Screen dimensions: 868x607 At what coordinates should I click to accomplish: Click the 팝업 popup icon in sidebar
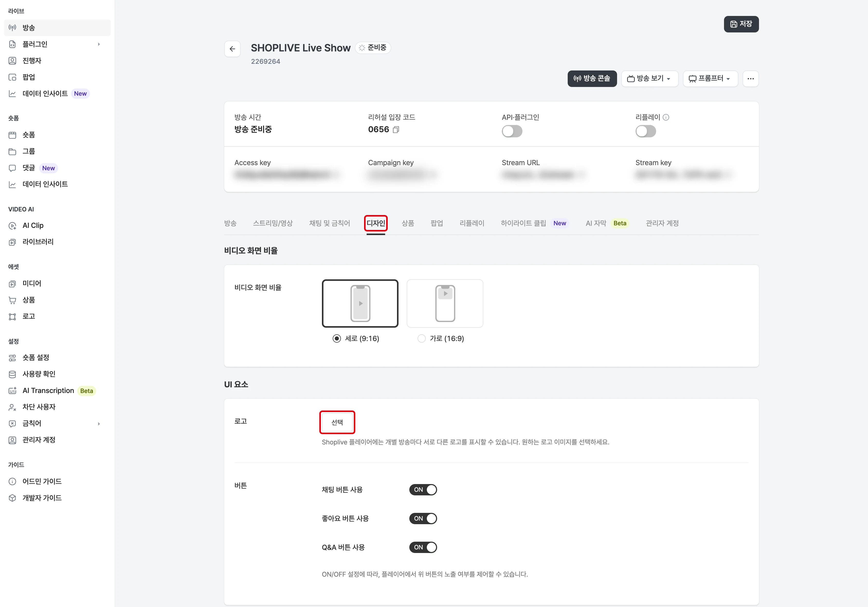[13, 77]
